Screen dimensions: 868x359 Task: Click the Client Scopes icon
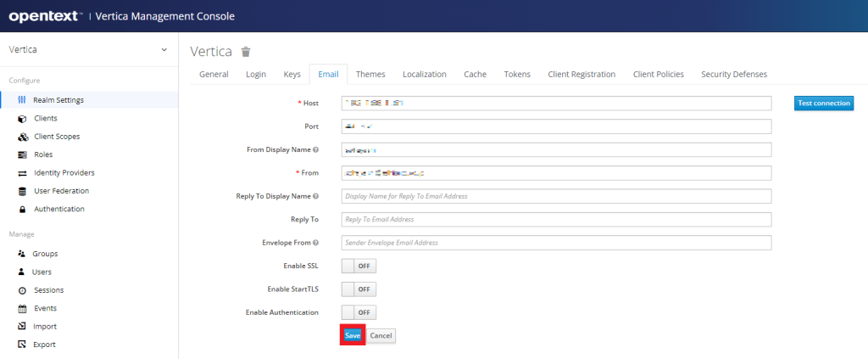23,137
